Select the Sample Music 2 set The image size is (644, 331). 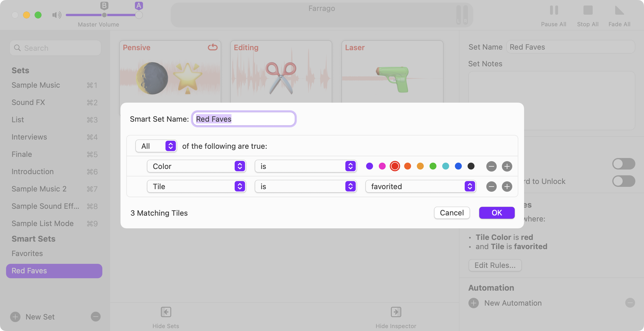coord(54,189)
